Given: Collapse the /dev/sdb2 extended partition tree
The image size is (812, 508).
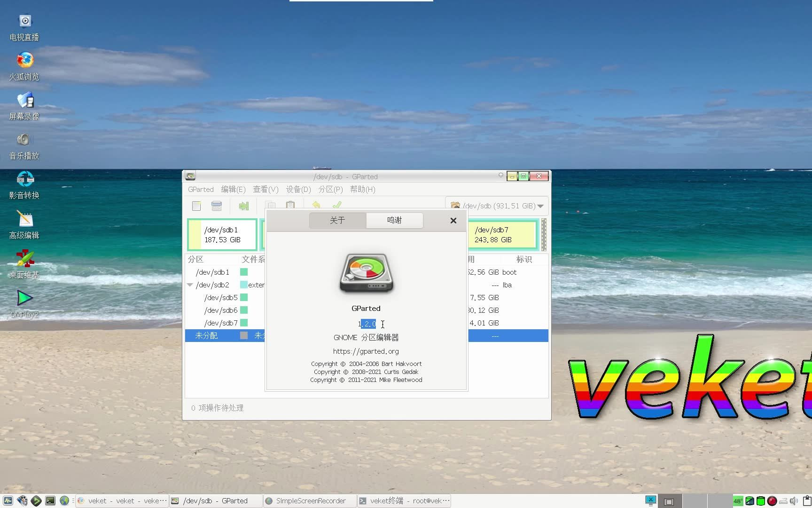Looking at the screenshot, I should (x=190, y=285).
